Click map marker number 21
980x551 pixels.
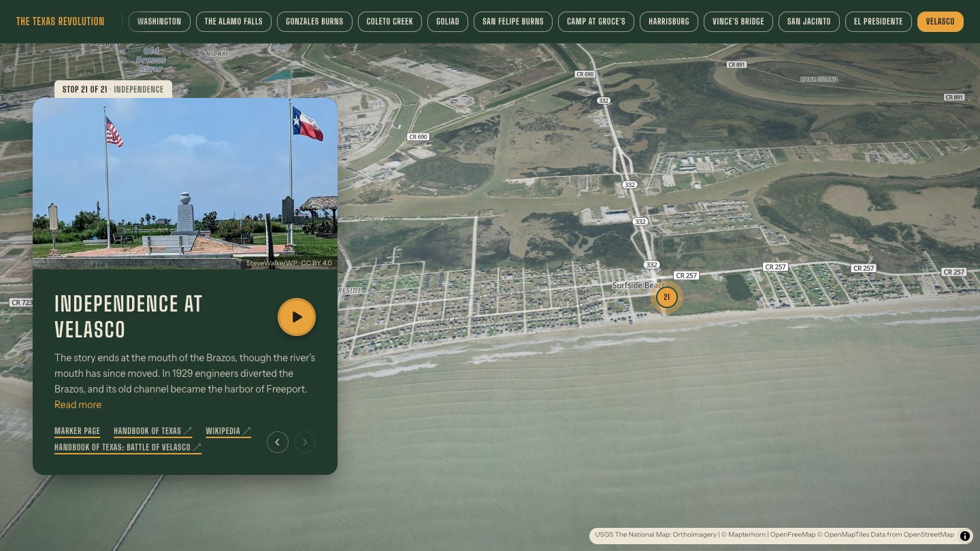pos(667,297)
